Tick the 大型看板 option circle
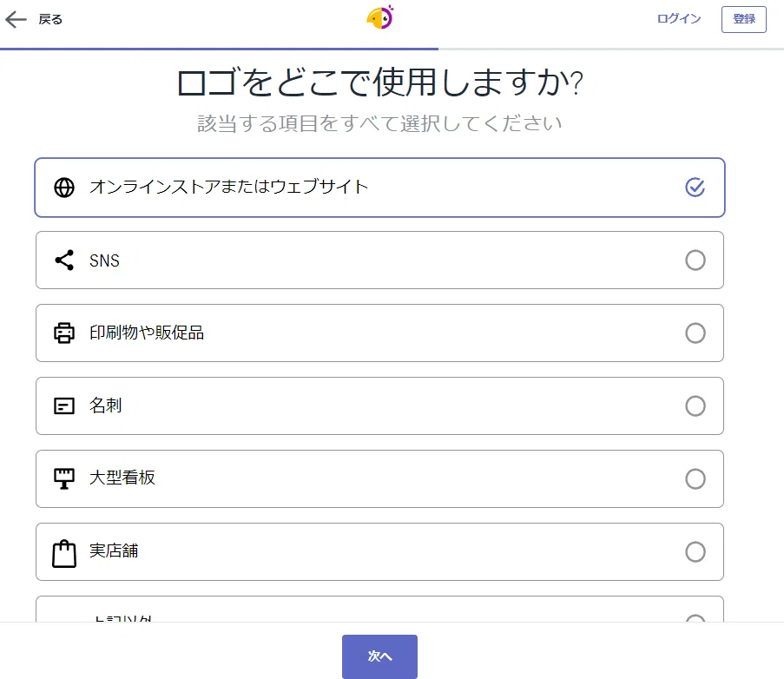The width and height of the screenshot is (784, 679). click(x=695, y=479)
